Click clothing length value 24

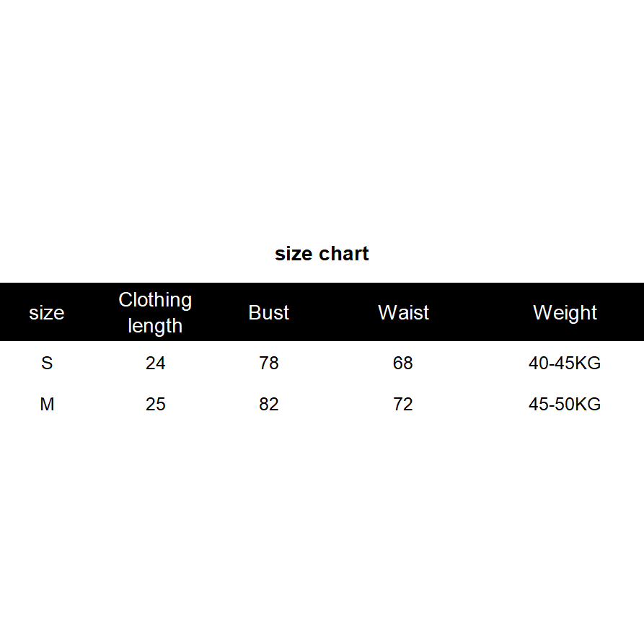pos(155,363)
